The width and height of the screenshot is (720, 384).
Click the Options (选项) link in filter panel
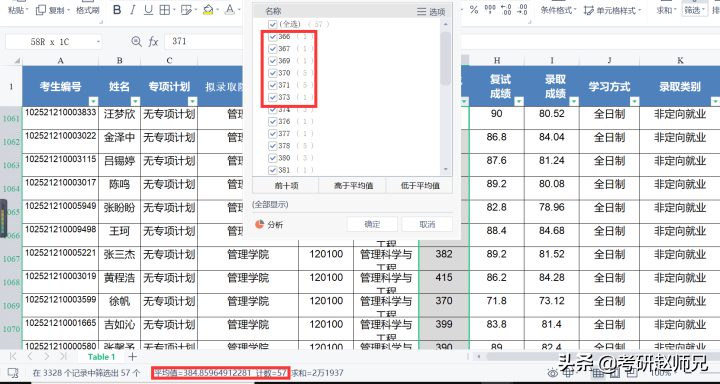pyautogui.click(x=437, y=12)
